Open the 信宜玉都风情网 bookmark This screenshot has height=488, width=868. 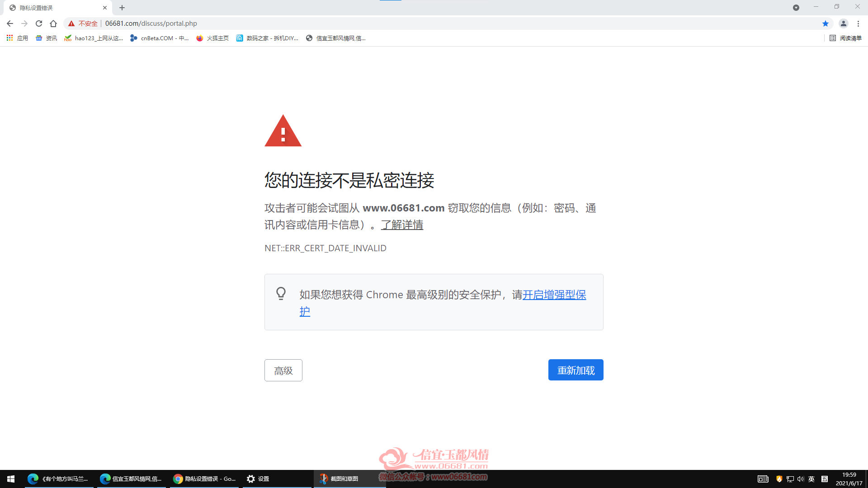click(336, 38)
